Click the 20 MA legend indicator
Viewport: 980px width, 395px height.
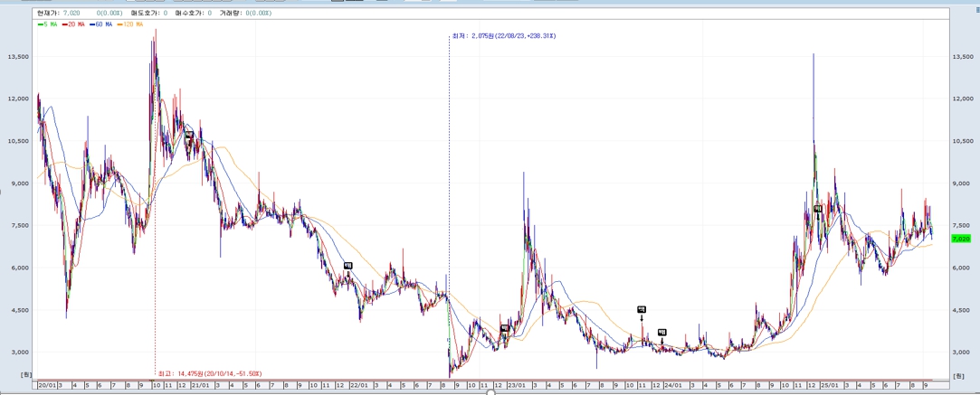click(75, 24)
